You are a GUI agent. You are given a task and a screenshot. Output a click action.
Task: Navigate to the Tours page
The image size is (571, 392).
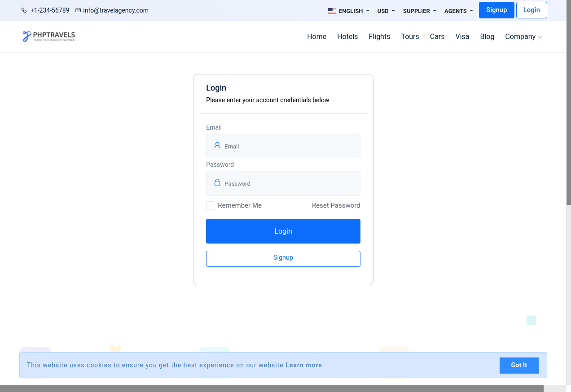(410, 37)
